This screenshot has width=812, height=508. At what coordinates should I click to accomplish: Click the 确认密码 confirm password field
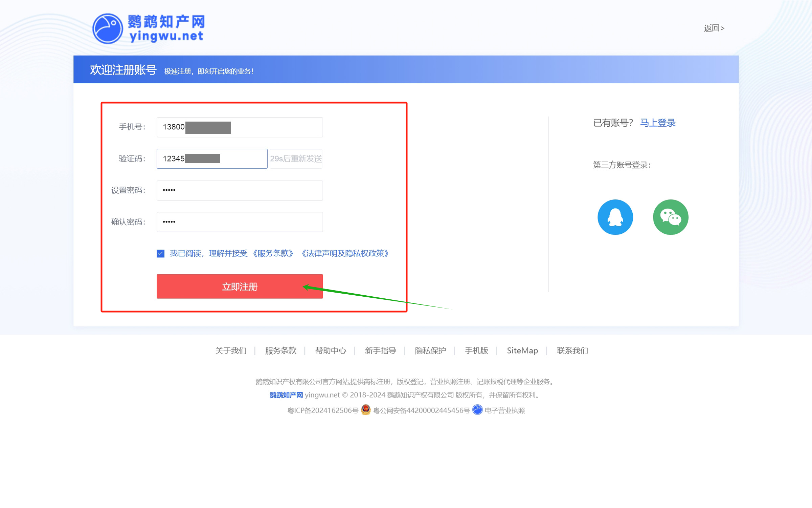(x=240, y=222)
